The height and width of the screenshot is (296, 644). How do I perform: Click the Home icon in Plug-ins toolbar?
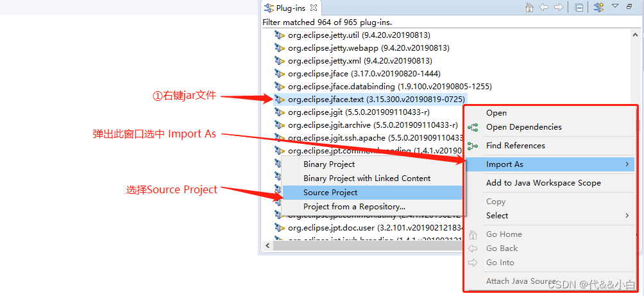530,8
